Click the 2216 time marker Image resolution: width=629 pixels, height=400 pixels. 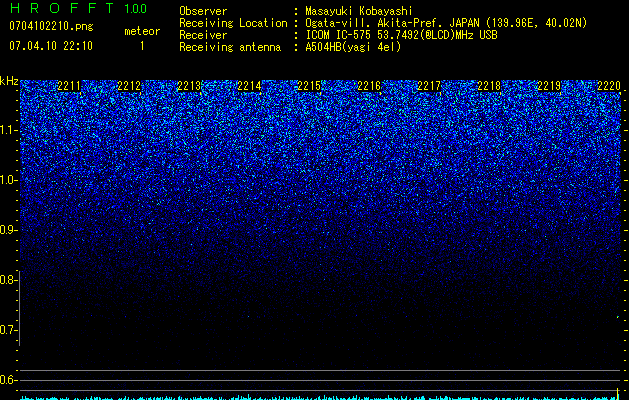pos(369,86)
